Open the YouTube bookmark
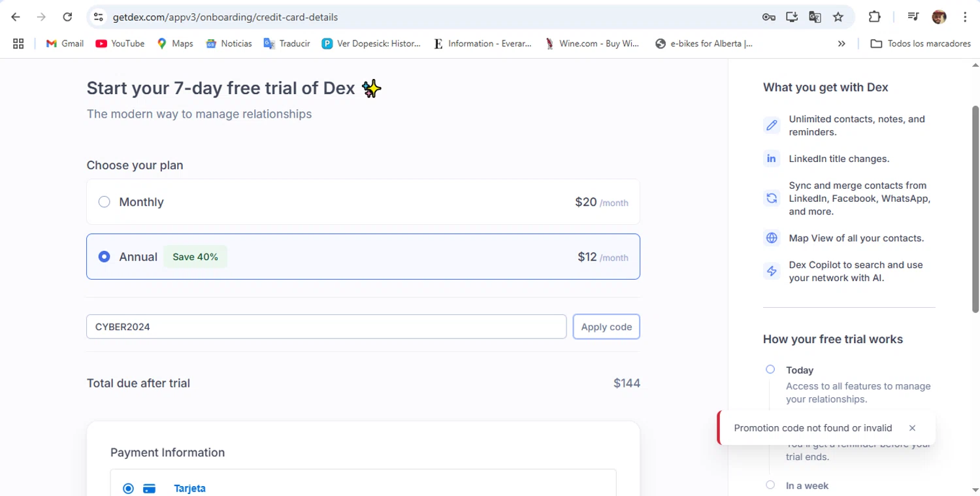The width and height of the screenshot is (980, 496). click(120, 44)
